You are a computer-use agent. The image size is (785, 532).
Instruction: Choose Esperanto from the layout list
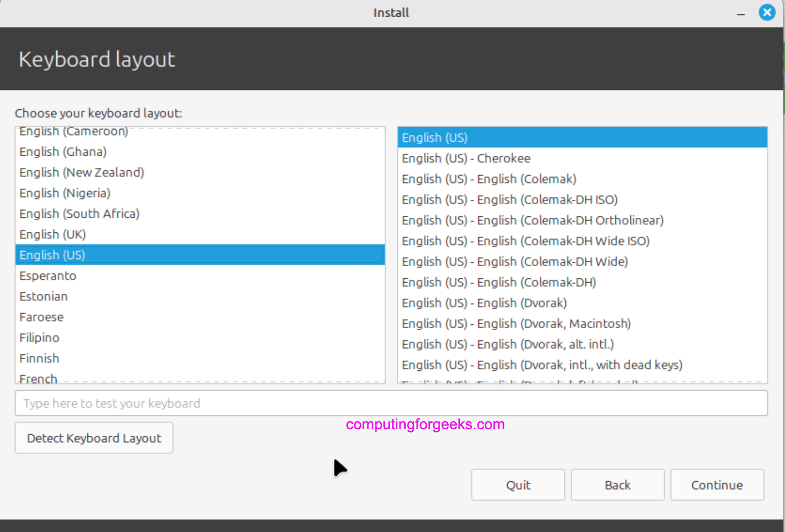(x=48, y=276)
